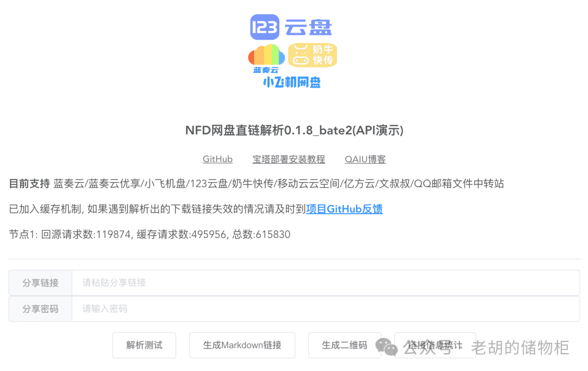
Task: Click the 小飞机网盘 logo text
Action: 292,83
